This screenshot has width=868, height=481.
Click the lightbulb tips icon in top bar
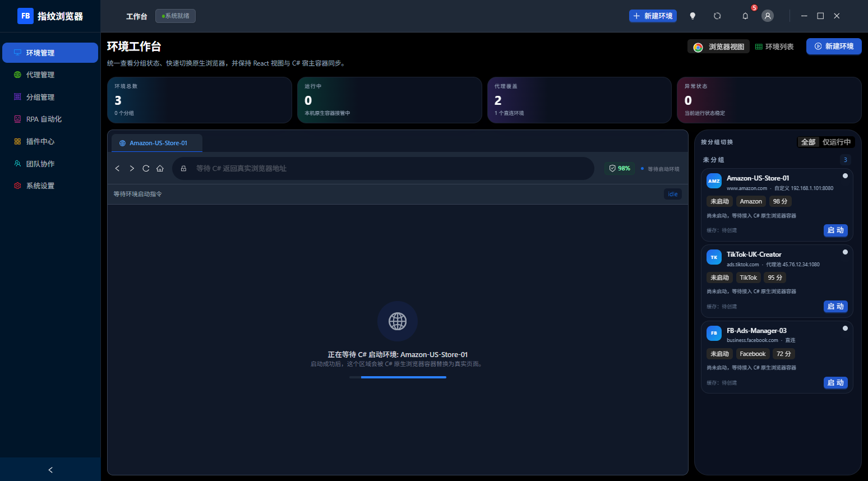point(692,16)
